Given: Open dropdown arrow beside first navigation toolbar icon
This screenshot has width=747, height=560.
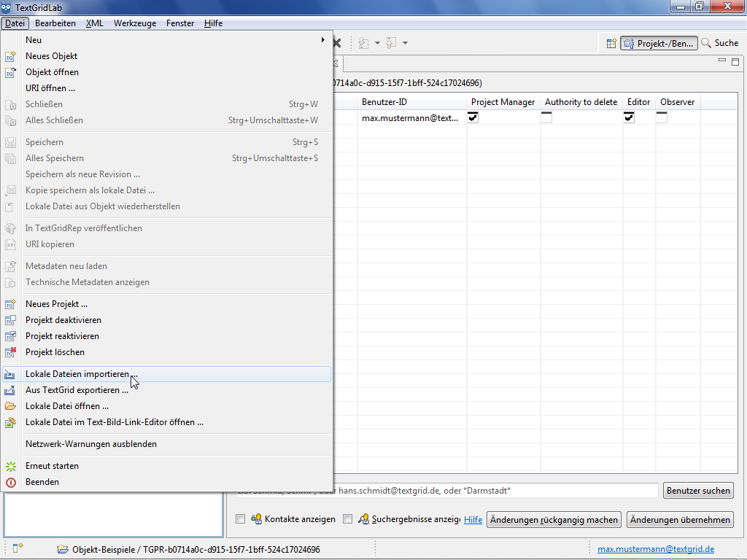Looking at the screenshot, I should tap(377, 43).
